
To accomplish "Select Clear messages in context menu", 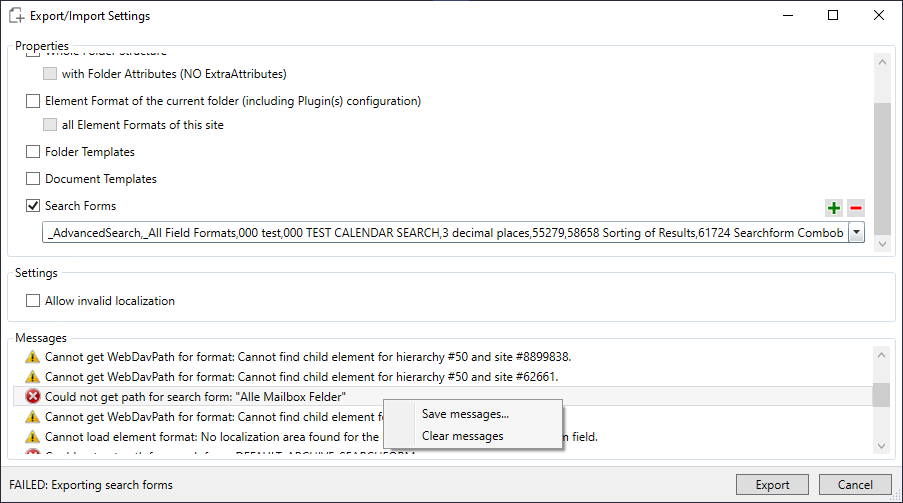I will [x=462, y=436].
